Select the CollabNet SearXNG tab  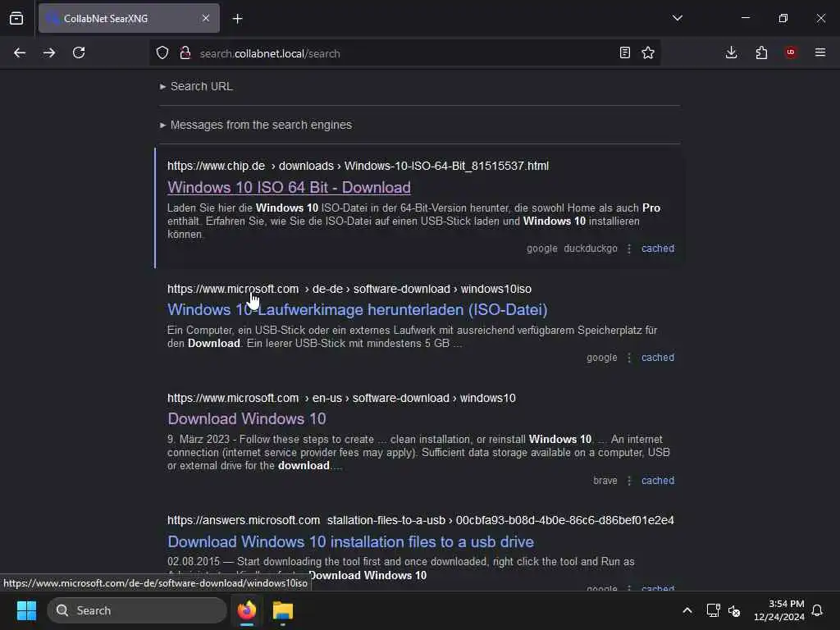(x=129, y=18)
